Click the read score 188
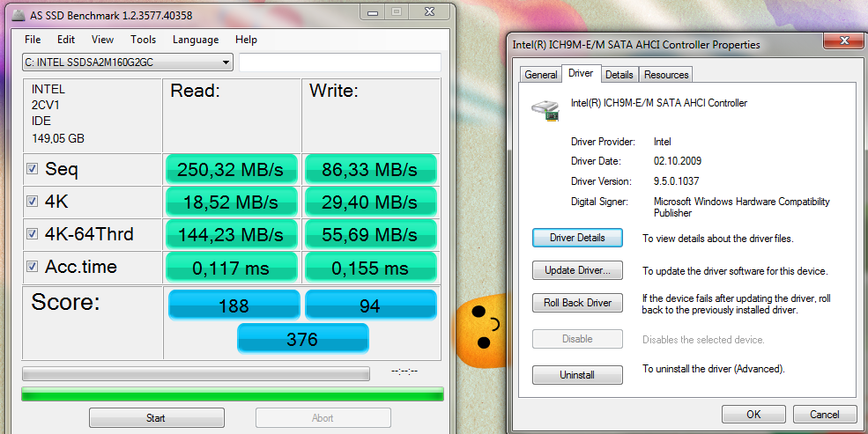The image size is (868, 434). point(234,305)
